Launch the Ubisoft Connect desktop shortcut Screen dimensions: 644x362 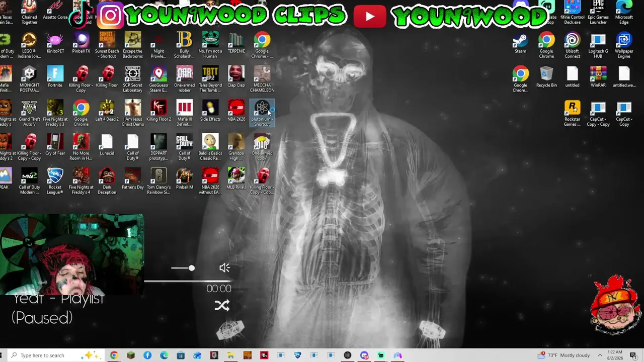(x=572, y=45)
